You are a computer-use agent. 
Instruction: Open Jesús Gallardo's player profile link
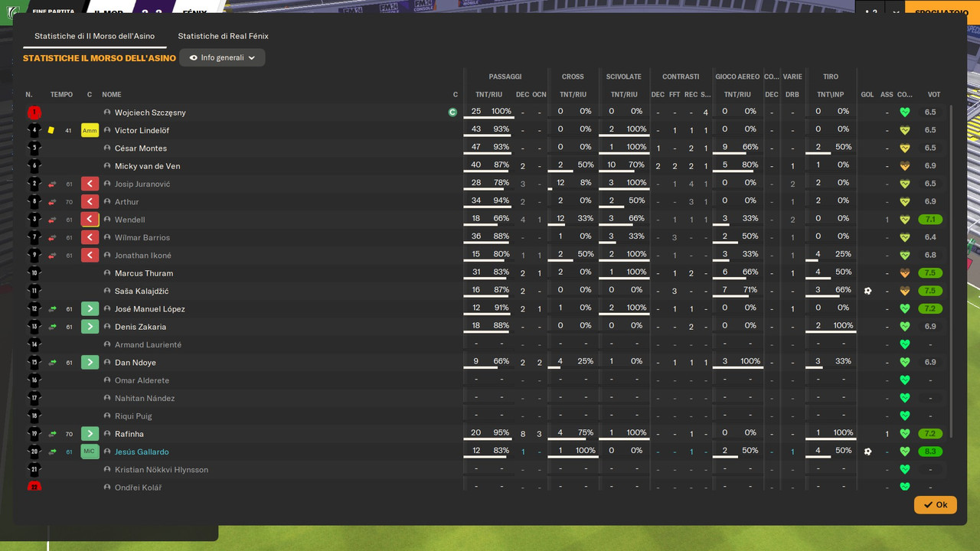(x=142, y=452)
